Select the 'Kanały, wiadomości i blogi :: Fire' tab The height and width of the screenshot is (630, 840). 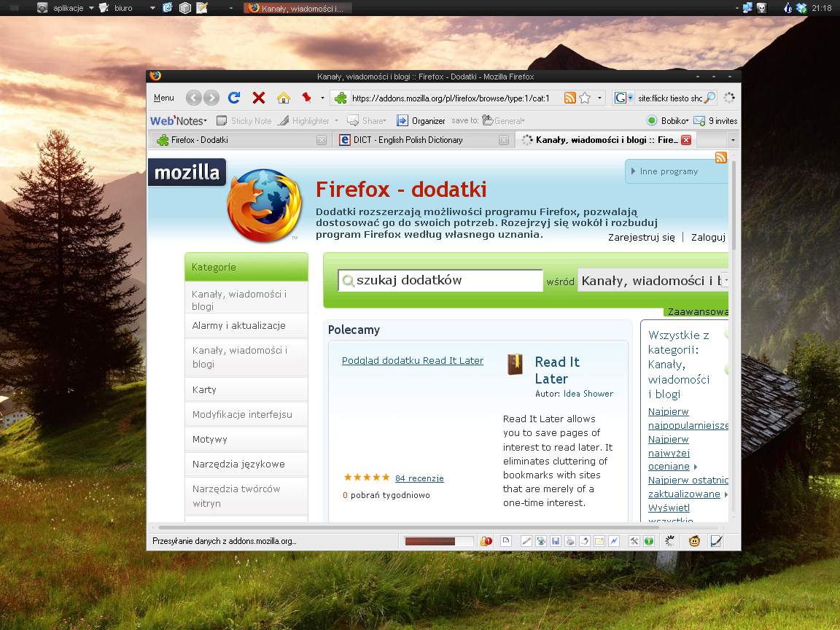coord(606,140)
